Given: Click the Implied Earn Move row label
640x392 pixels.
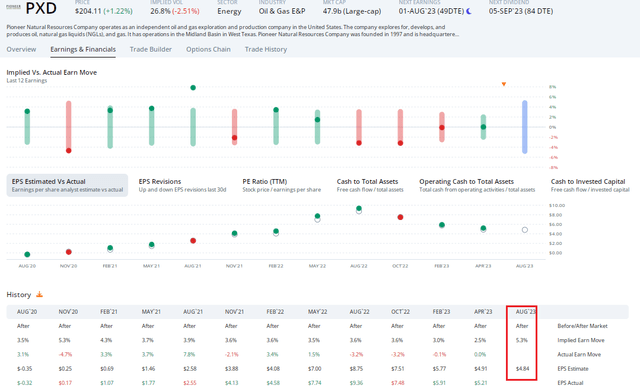Looking at the screenshot, I should coord(581,340).
